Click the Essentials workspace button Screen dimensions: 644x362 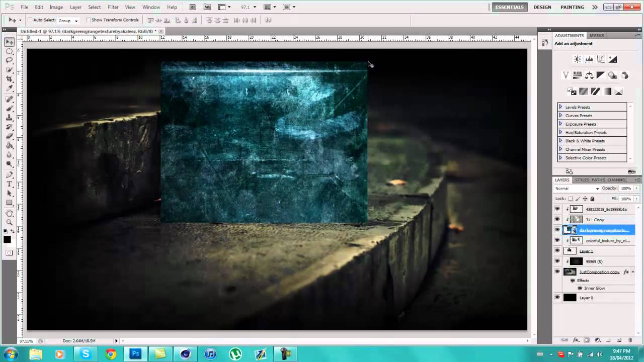click(x=510, y=7)
